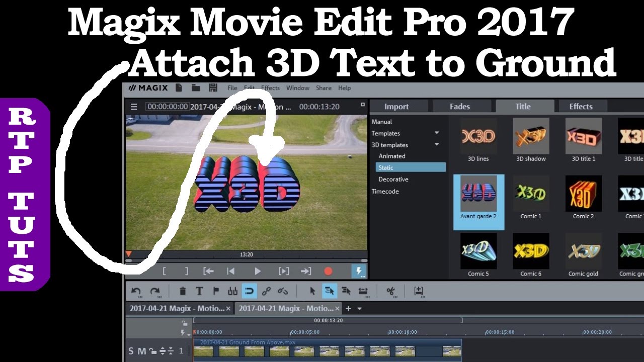Click the red Record button
Image resolution: width=644 pixels, height=362 pixels.
click(328, 271)
